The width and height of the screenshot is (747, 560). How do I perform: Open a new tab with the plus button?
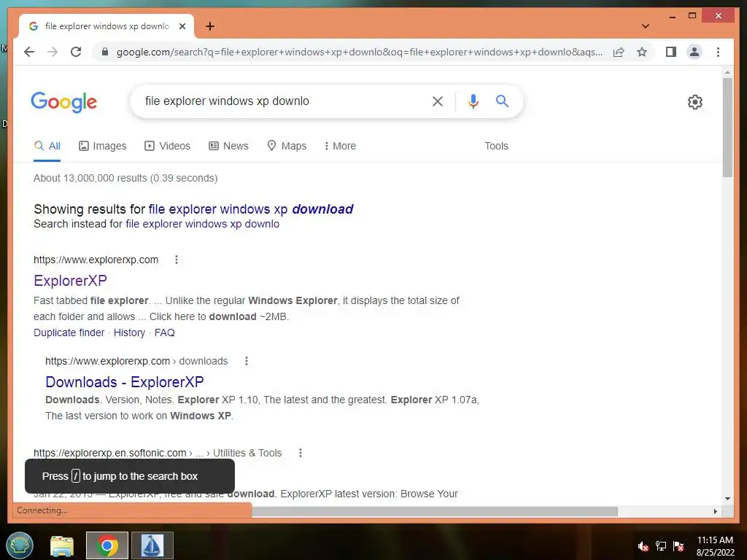coord(210,26)
